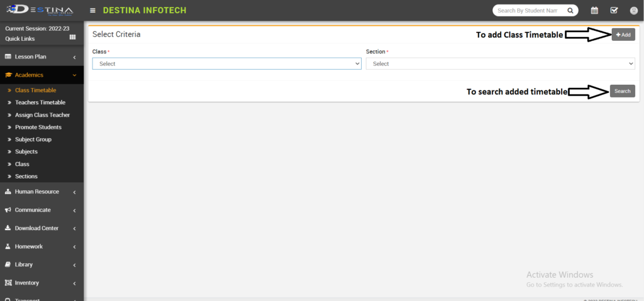
Task: Open the task checklist icon in header
Action: [x=614, y=11]
